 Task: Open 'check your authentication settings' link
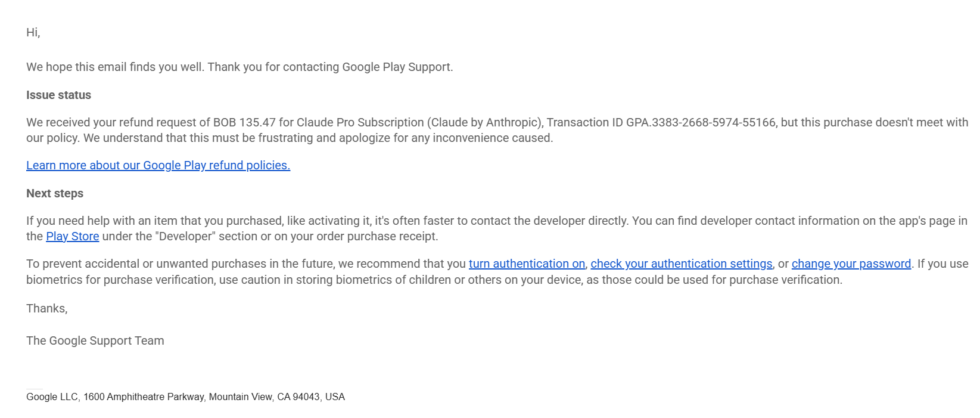point(681,264)
